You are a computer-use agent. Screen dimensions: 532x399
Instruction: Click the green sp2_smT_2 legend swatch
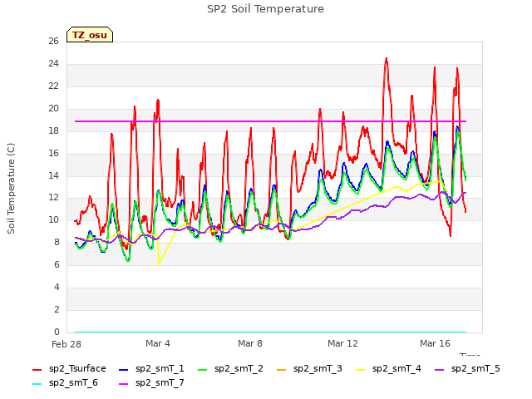(203, 369)
